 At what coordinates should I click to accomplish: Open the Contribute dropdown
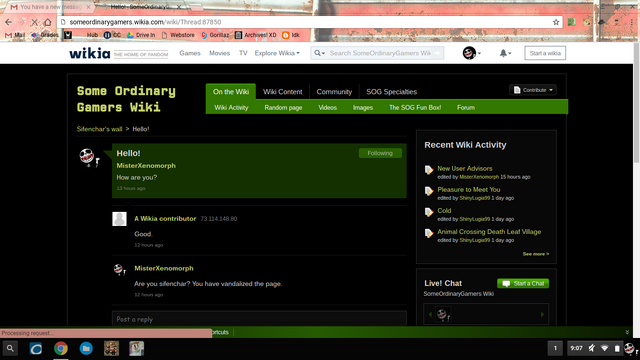pos(533,90)
